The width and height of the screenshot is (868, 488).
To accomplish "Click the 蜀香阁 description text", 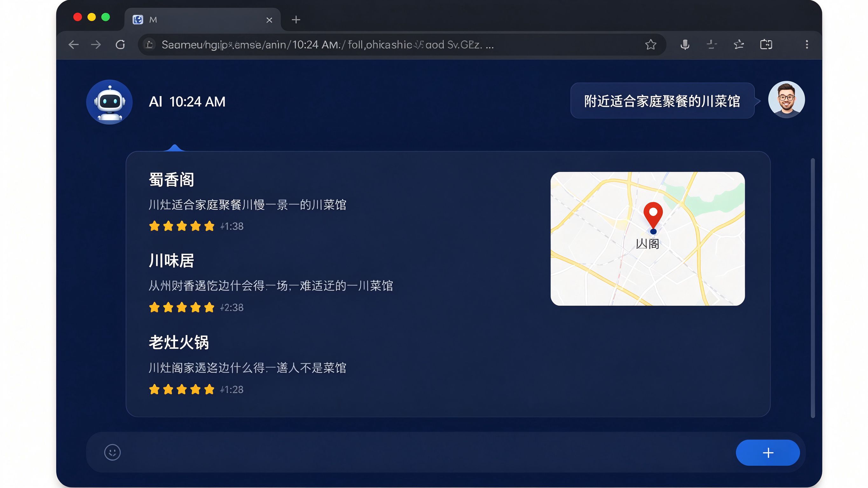I will click(247, 205).
